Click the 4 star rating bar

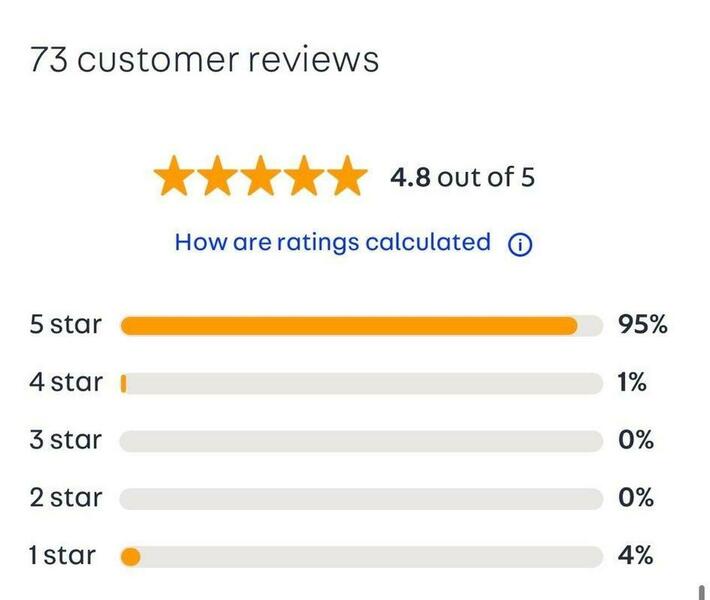click(x=361, y=384)
